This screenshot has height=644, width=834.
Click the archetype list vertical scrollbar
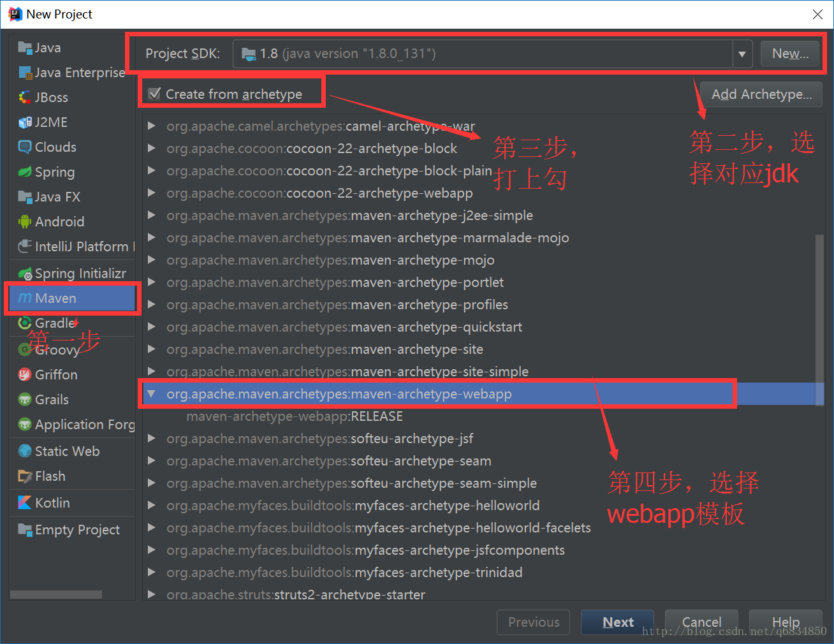pos(820,319)
